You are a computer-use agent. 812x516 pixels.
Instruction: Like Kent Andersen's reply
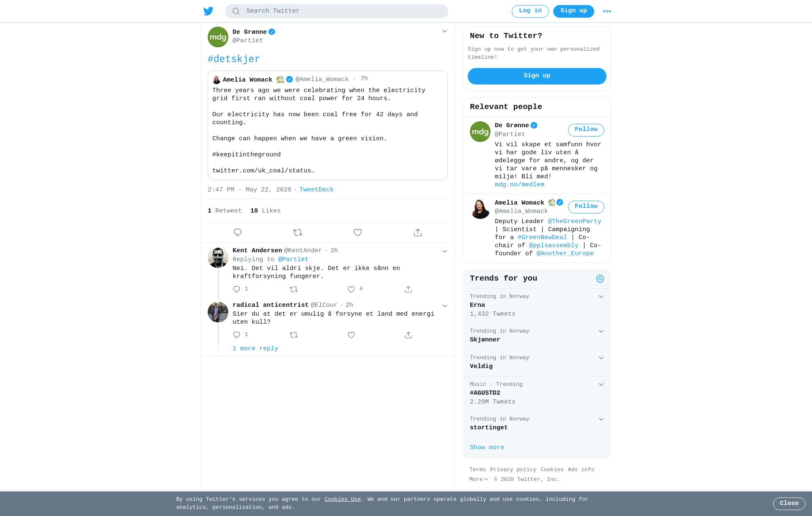351,289
